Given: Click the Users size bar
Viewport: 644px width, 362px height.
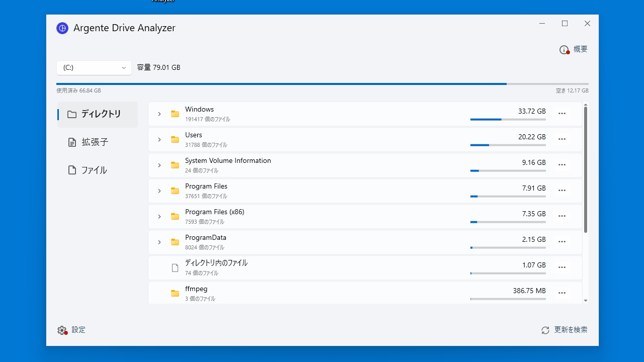Looking at the screenshot, I should click(x=508, y=145).
